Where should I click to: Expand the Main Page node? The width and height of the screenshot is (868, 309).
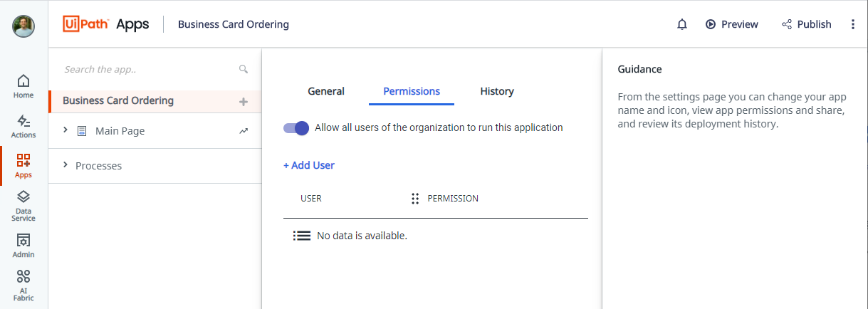click(66, 130)
